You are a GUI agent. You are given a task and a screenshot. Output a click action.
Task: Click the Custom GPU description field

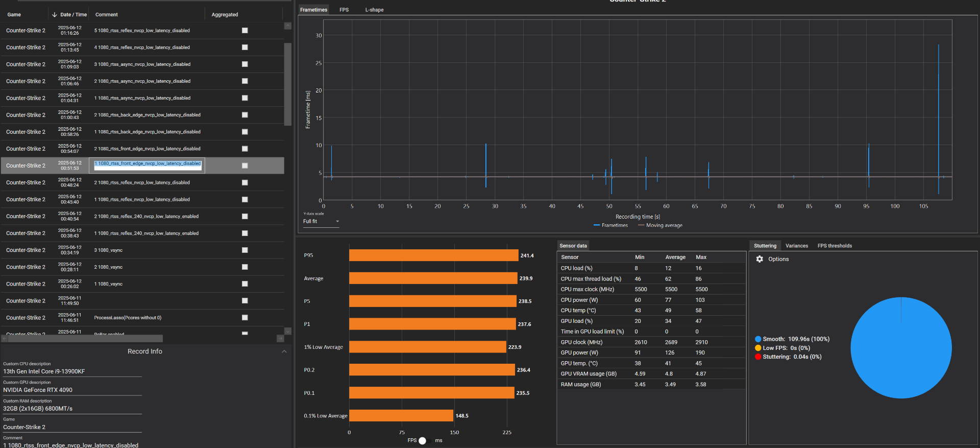click(x=72, y=390)
